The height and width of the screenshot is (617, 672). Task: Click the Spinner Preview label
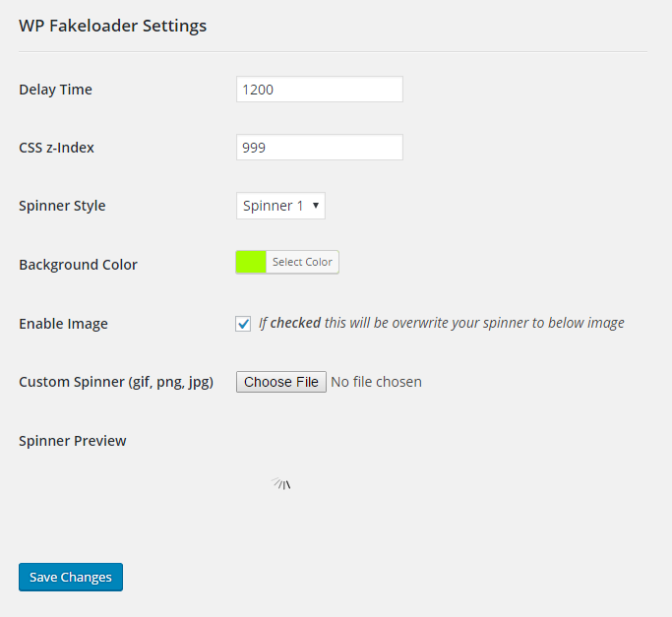point(73,440)
